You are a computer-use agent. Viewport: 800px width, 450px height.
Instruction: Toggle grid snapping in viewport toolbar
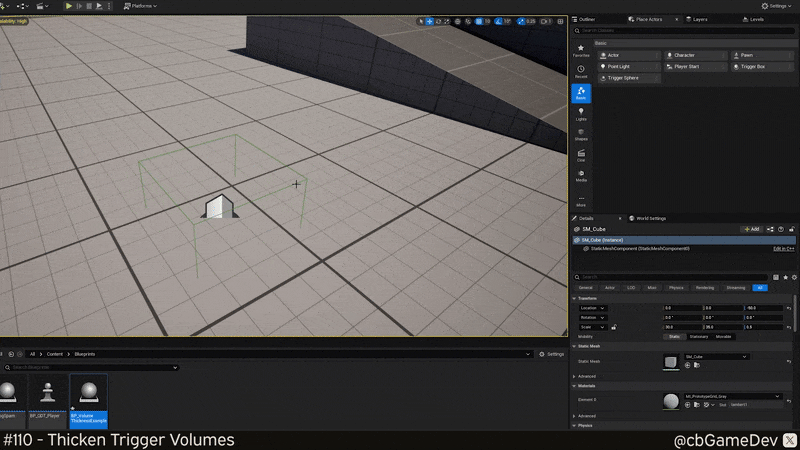click(479, 21)
